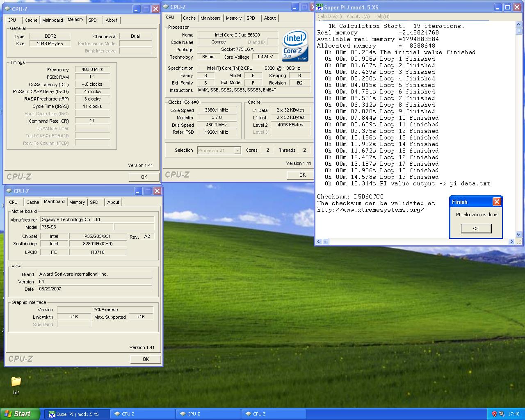The image size is (525, 420).
Task: Click the Name field Intel Core 2 Duo E6320
Action: (237, 35)
